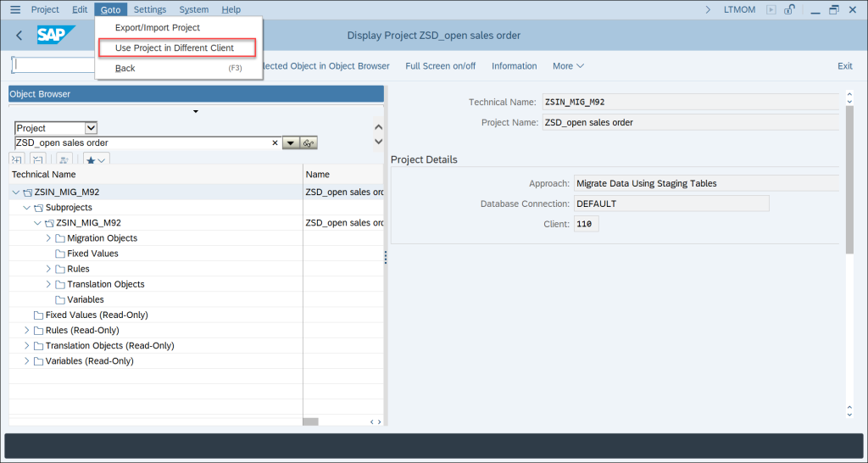Click the Name column header
Screen dimensions: 868x463
pyautogui.click(x=343, y=174)
